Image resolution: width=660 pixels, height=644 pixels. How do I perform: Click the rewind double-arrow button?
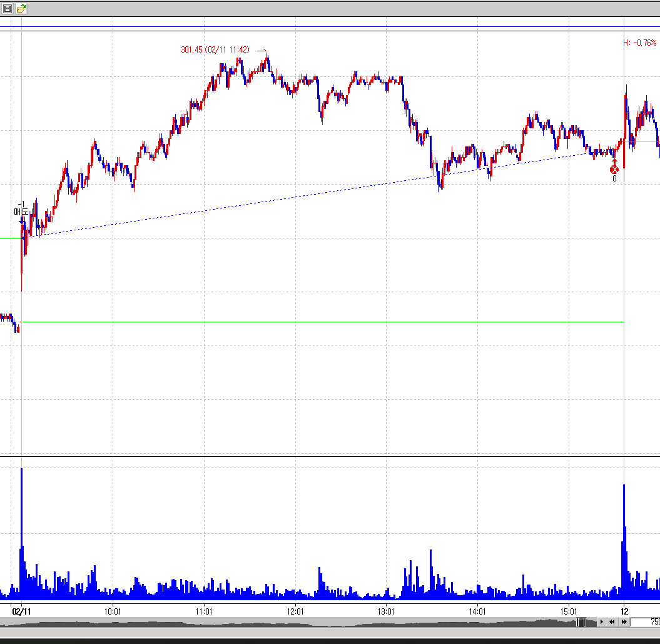pos(612,622)
